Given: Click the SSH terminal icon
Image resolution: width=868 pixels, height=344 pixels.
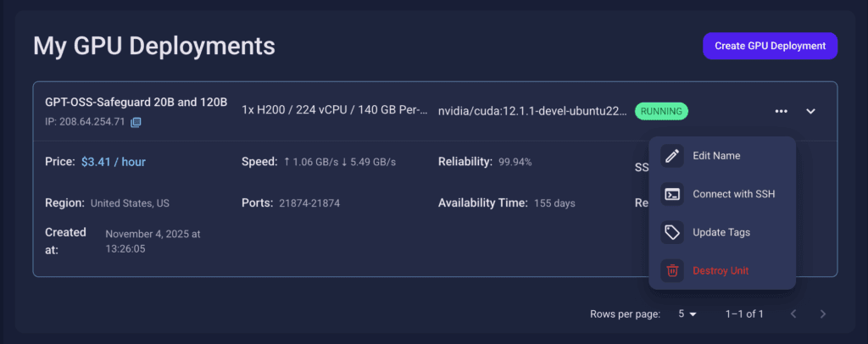Looking at the screenshot, I should pyautogui.click(x=672, y=194).
